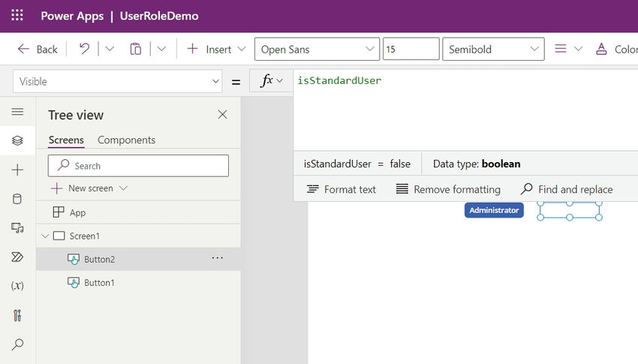
Task: Open the Color text option
Action: [616, 50]
